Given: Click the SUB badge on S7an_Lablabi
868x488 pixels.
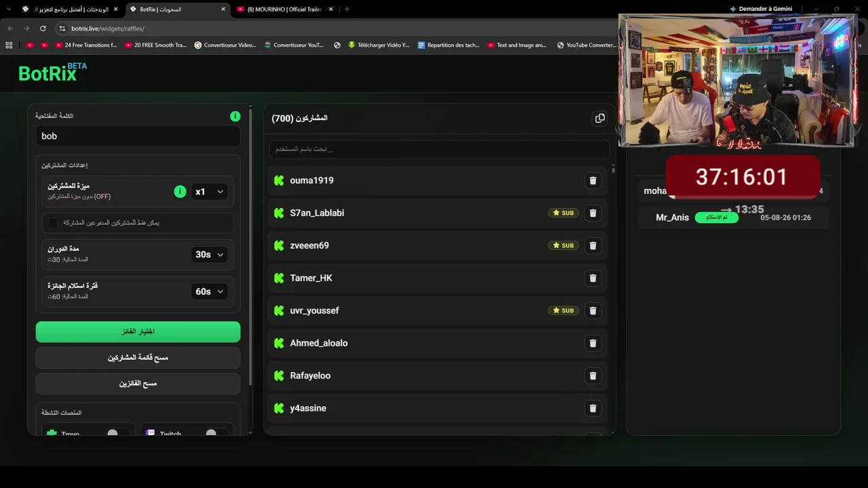Looking at the screenshot, I should click(564, 213).
